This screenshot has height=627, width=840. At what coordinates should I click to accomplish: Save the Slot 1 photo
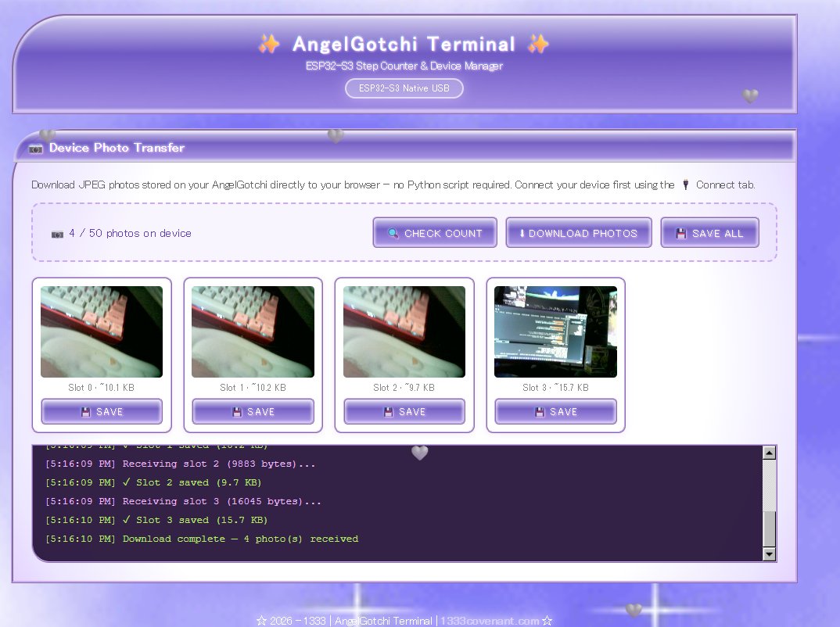253,412
